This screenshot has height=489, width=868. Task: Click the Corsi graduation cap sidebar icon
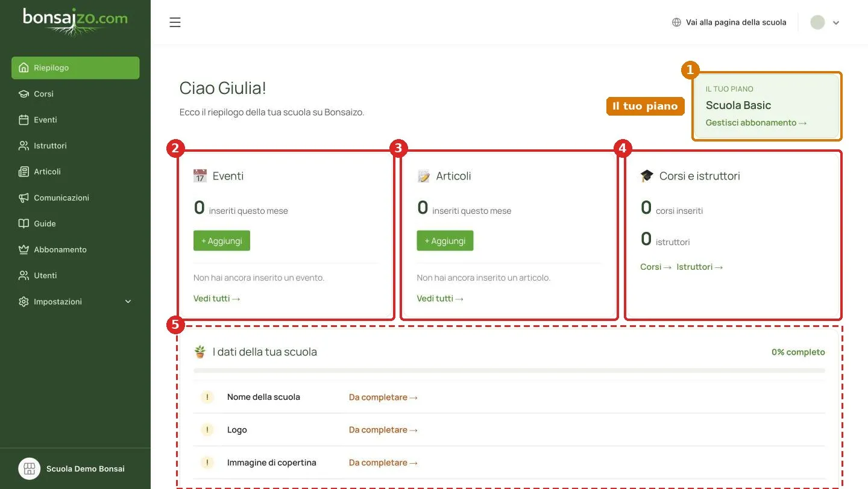(24, 94)
